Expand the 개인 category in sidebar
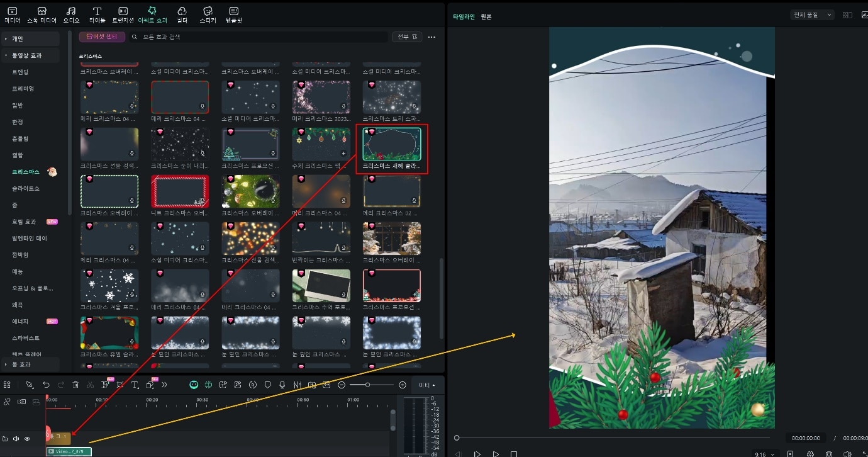 (17, 39)
